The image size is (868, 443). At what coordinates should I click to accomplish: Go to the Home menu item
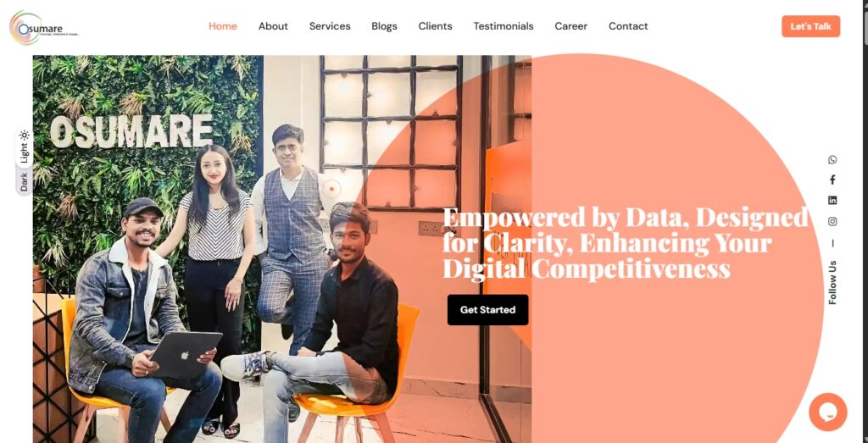click(223, 26)
